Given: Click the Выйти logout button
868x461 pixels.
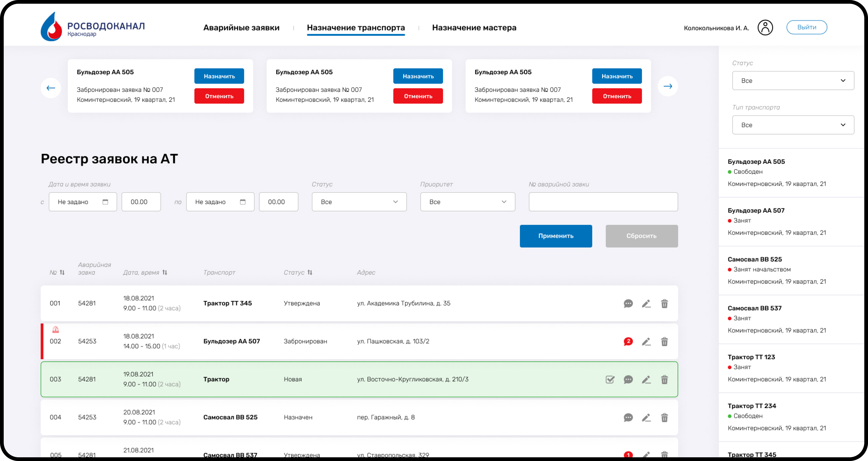Looking at the screenshot, I should [x=807, y=27].
